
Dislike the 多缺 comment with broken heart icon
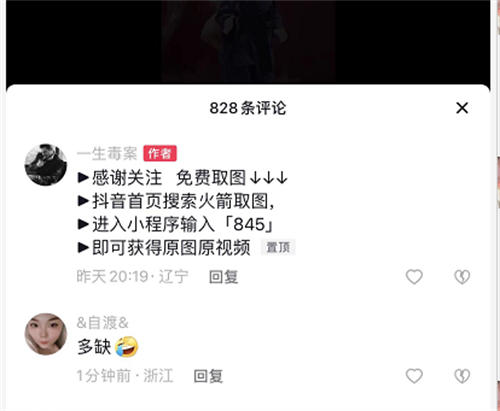[462, 376]
